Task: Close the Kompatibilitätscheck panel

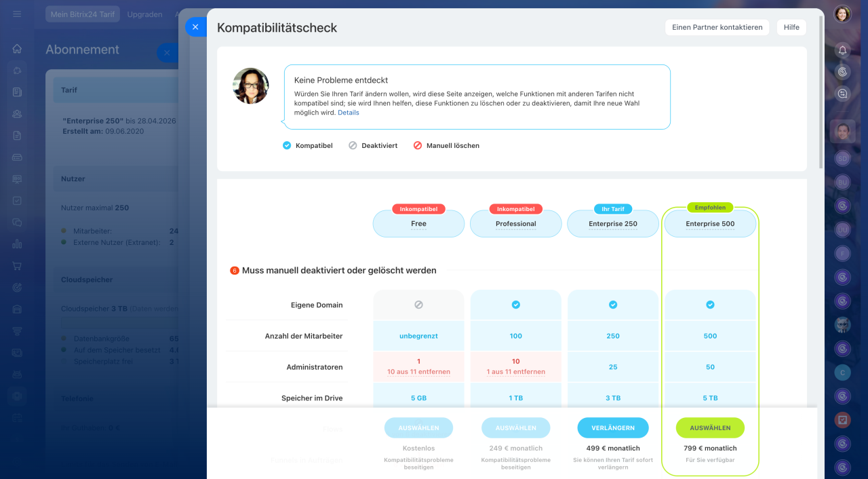Action: point(195,27)
